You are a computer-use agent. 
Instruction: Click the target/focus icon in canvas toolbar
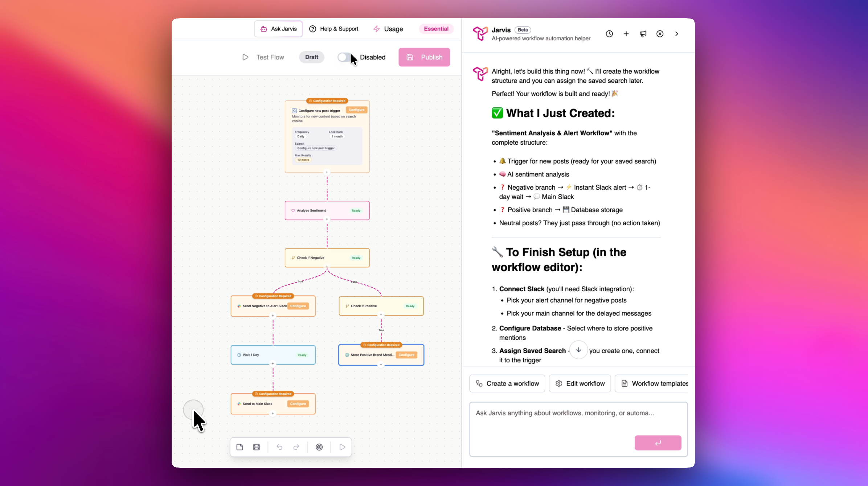tap(319, 447)
